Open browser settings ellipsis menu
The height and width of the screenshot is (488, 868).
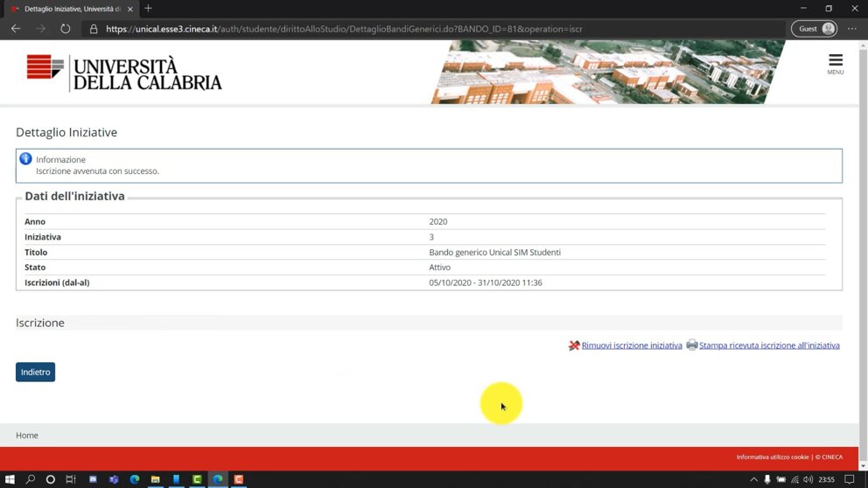pyautogui.click(x=852, y=29)
